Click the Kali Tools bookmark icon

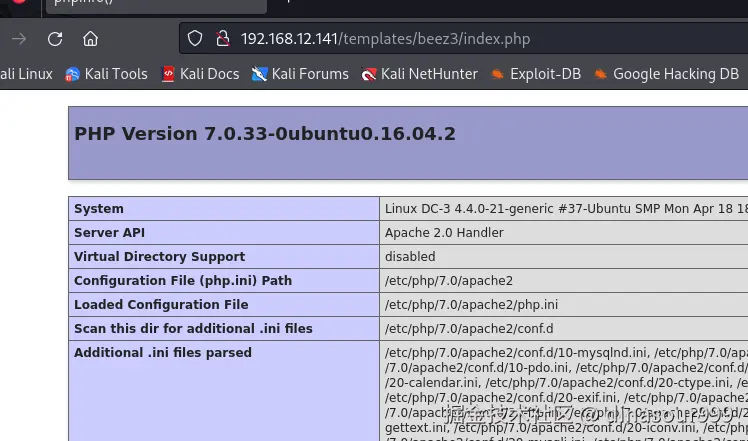pos(72,74)
